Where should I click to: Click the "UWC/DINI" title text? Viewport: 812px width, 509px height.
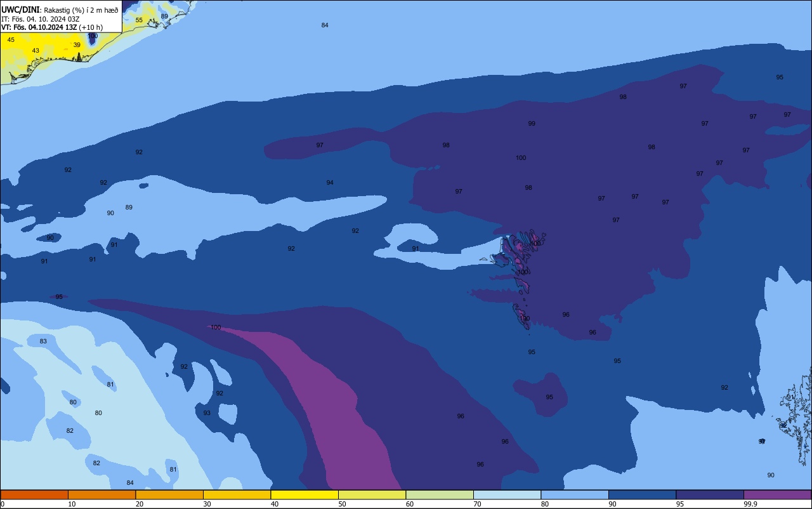coord(21,10)
